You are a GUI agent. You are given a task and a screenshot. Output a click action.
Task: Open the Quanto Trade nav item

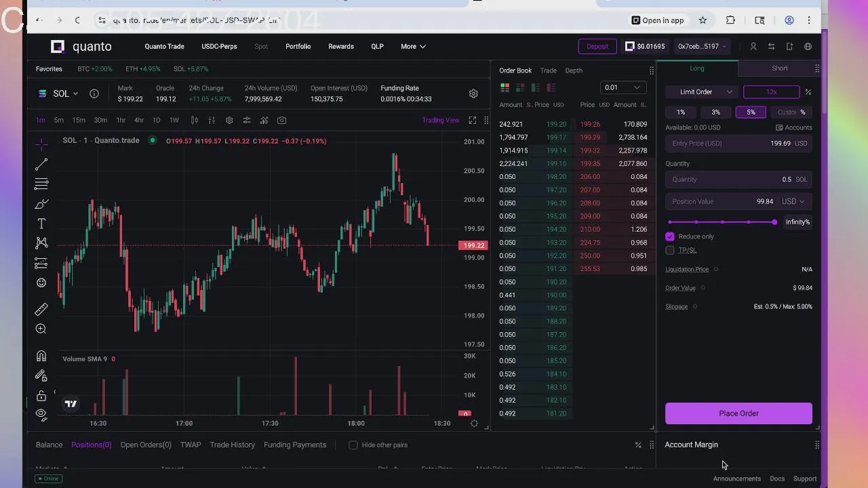(x=164, y=46)
